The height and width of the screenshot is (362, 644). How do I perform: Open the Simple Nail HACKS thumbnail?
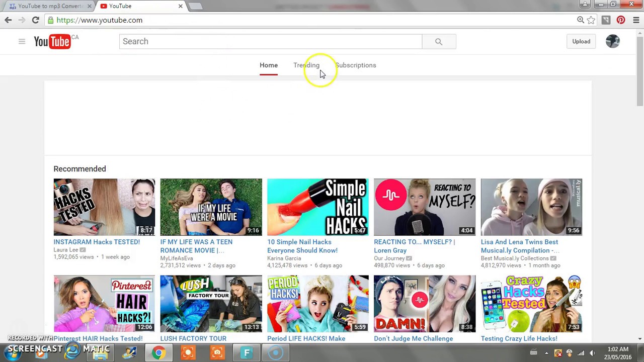coord(317,207)
